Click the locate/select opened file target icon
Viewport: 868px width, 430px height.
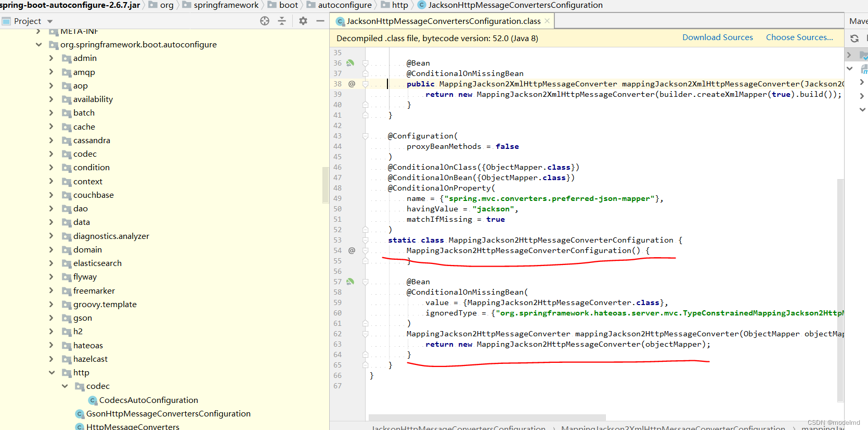[x=265, y=21]
